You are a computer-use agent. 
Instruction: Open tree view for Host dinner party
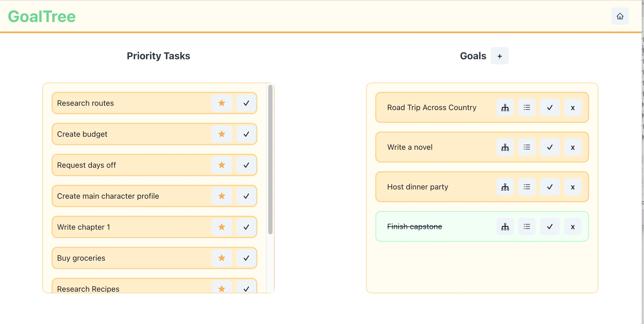pos(505,187)
